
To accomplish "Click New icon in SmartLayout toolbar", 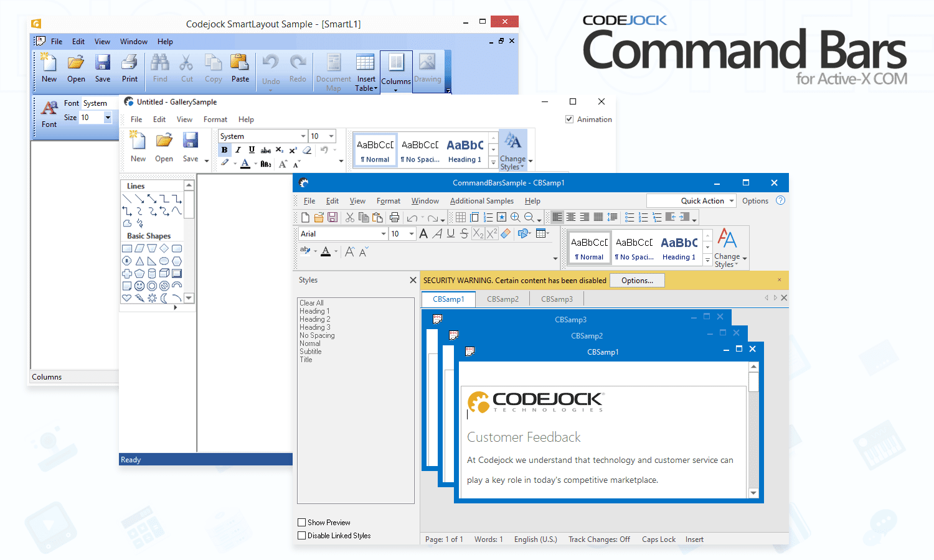I will (x=49, y=62).
